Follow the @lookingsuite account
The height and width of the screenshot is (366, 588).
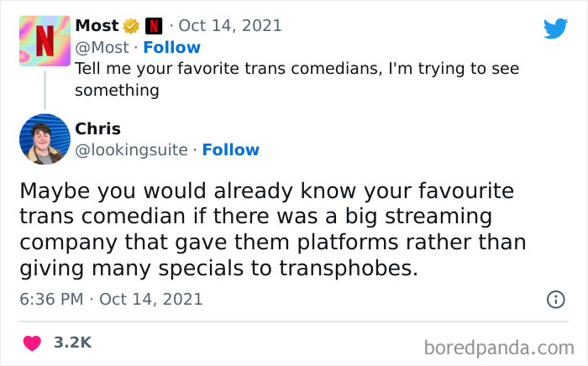[x=230, y=149]
